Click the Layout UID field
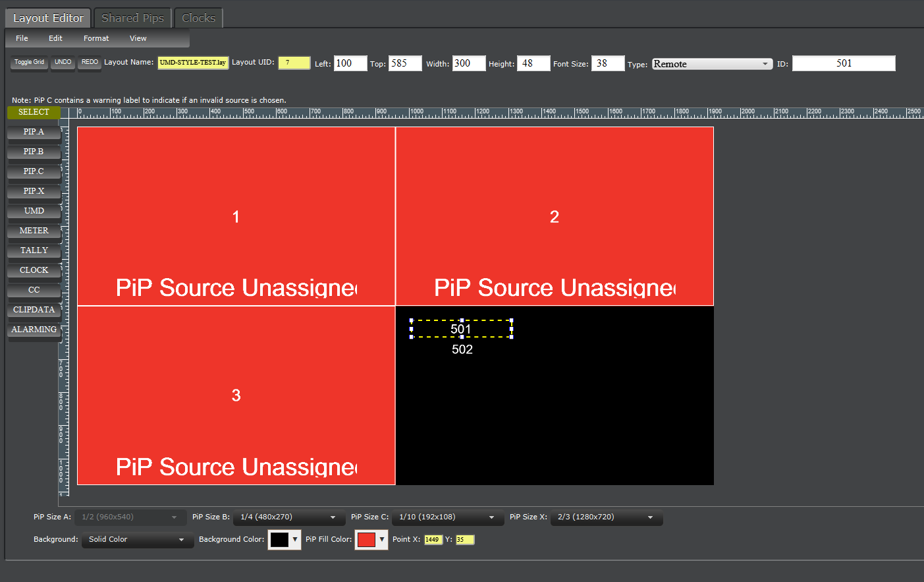 coord(294,63)
